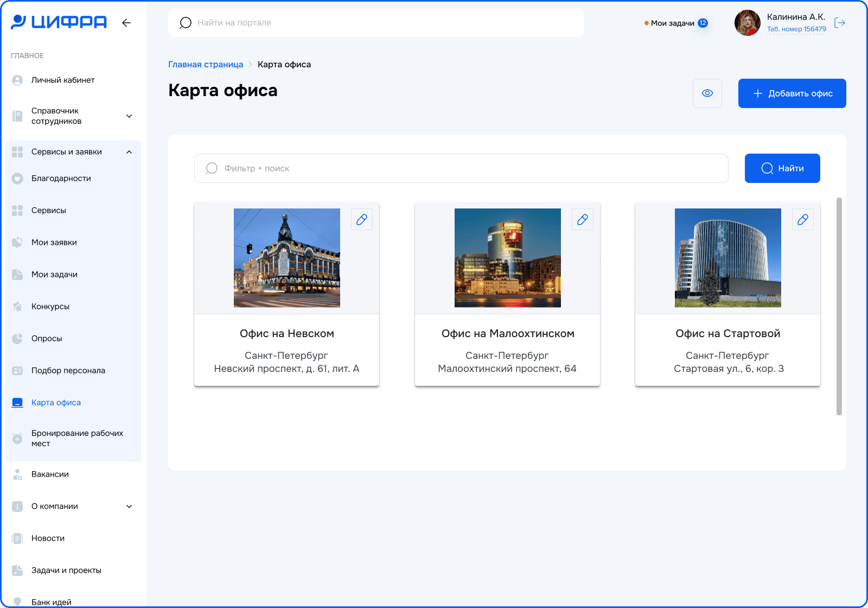
Task: Click the pencil icon on Офис на Стартовой card
Action: click(x=803, y=219)
